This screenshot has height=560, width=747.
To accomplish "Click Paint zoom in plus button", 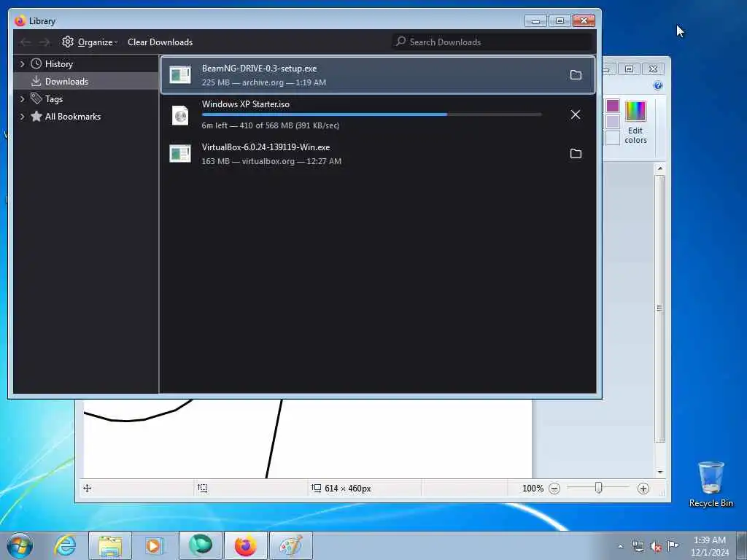I will (x=643, y=489).
